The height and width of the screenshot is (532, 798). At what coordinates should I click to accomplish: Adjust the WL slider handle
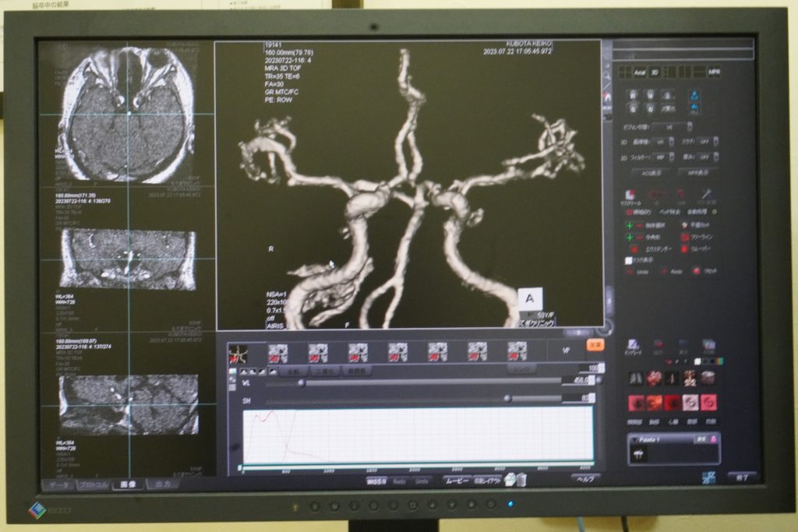[301, 382]
